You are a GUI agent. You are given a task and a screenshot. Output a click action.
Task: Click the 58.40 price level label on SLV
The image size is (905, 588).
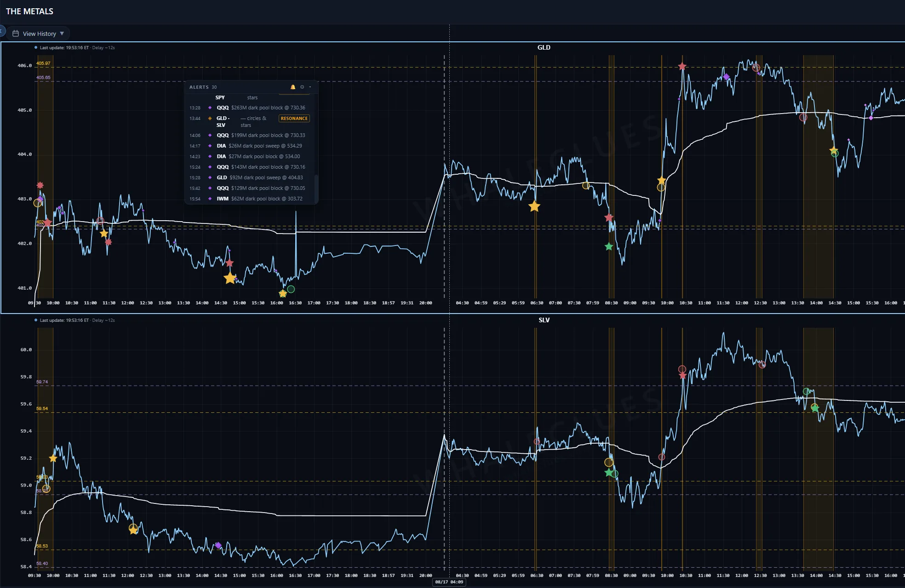tap(42, 563)
